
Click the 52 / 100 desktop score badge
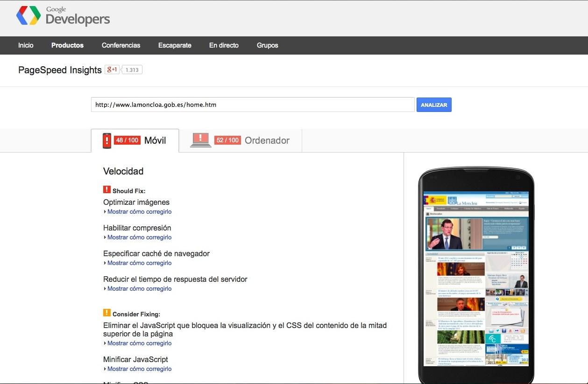point(227,140)
